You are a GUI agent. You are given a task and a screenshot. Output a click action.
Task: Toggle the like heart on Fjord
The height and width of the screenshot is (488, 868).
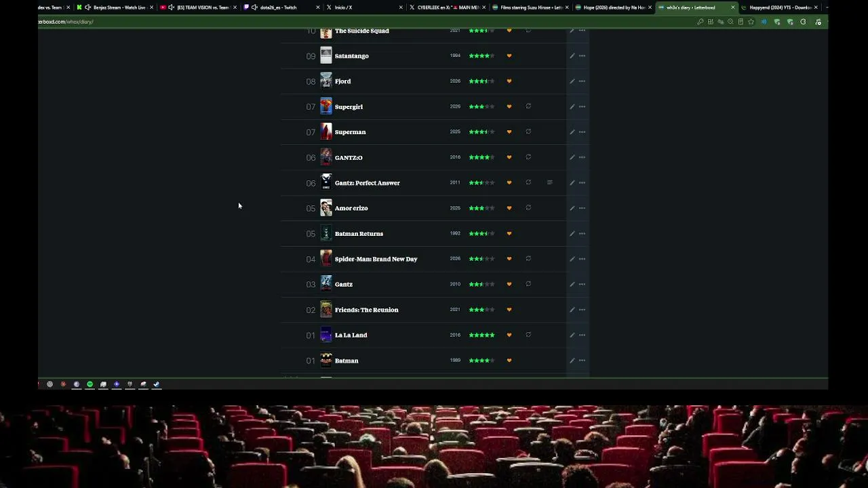point(509,81)
